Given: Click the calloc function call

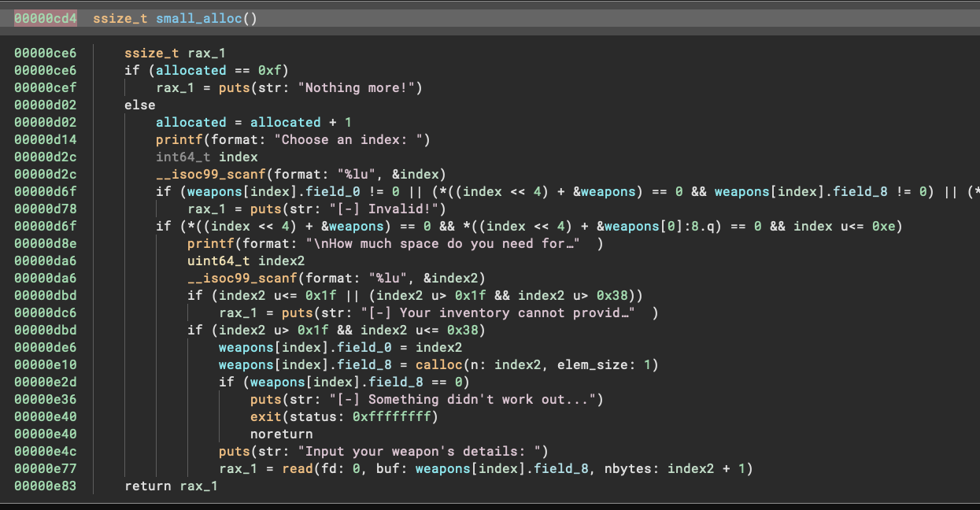Looking at the screenshot, I should click(x=440, y=364).
